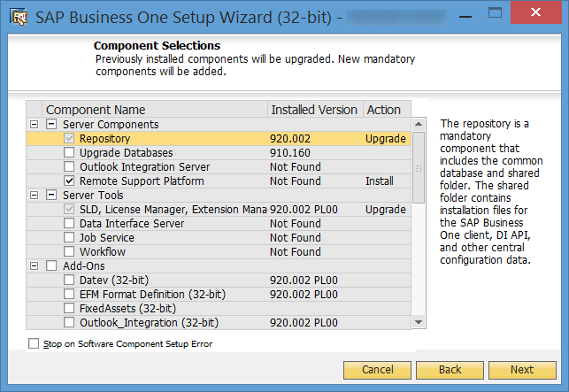Minimize the Setup Wizard window
This screenshot has height=392, width=569.
(465, 16)
